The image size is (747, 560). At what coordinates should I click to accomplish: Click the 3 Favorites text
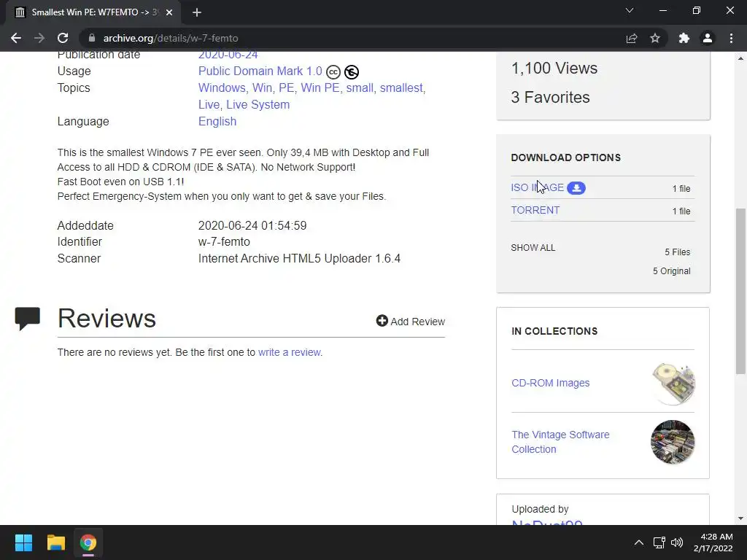pos(550,97)
